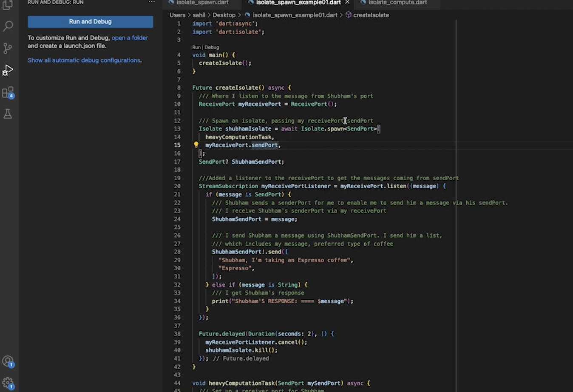Open the Explorer files icon
Screen dimensions: 573x392
[8, 5]
